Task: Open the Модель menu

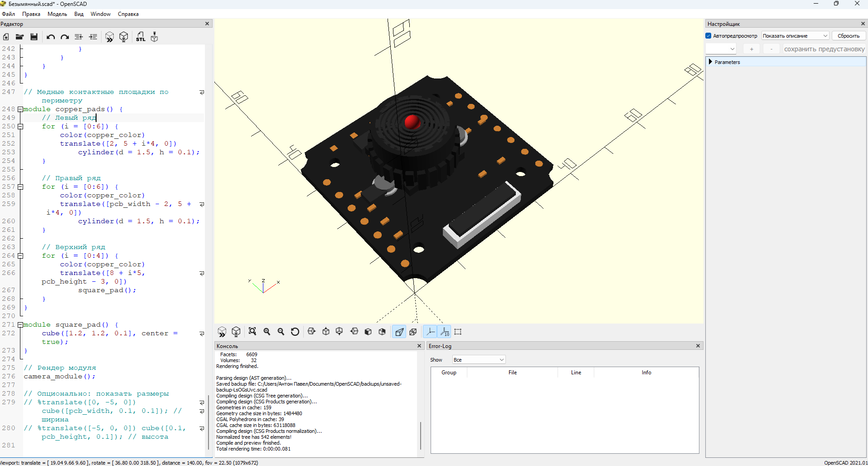Action: (x=57, y=14)
